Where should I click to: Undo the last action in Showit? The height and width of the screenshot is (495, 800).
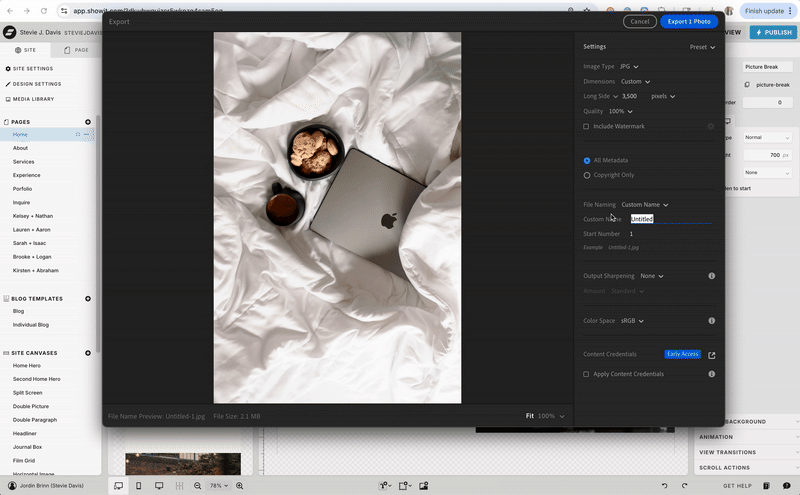pos(664,486)
